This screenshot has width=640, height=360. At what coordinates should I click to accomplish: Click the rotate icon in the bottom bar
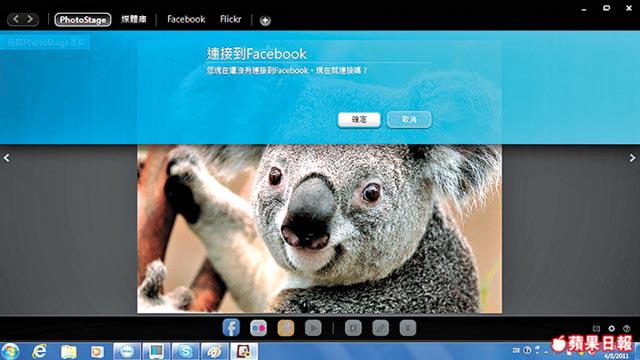pos(353,328)
